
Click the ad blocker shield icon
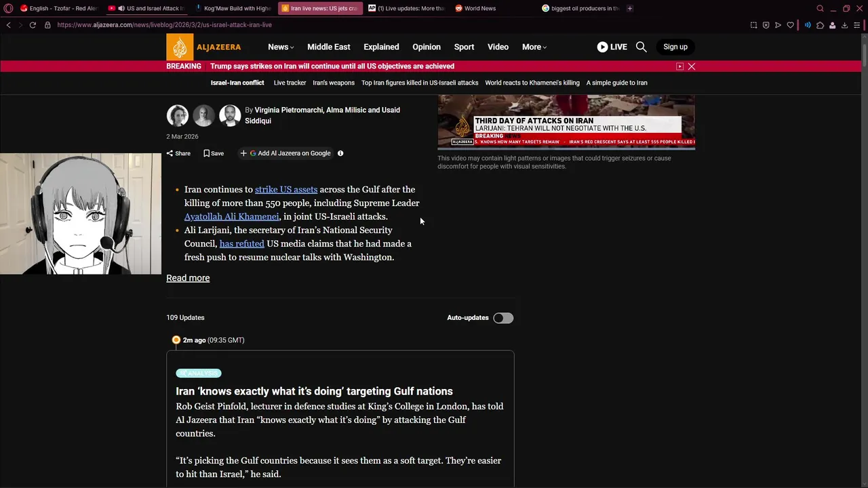point(766,25)
